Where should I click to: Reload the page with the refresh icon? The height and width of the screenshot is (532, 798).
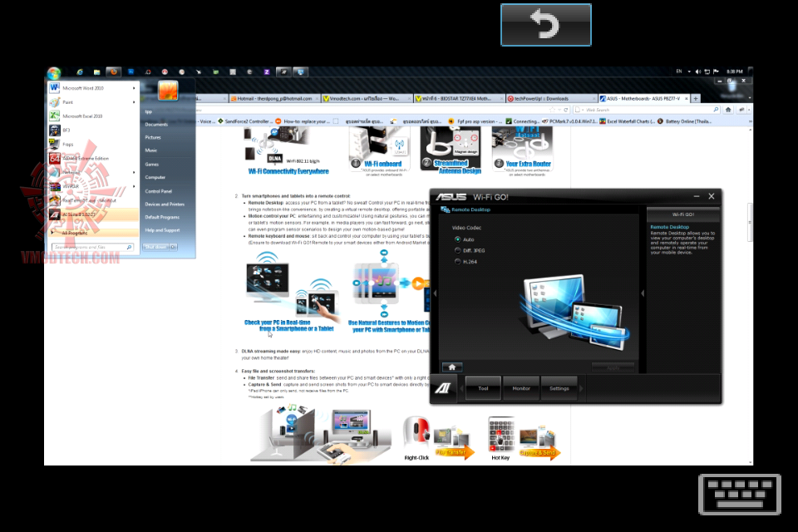565,110
